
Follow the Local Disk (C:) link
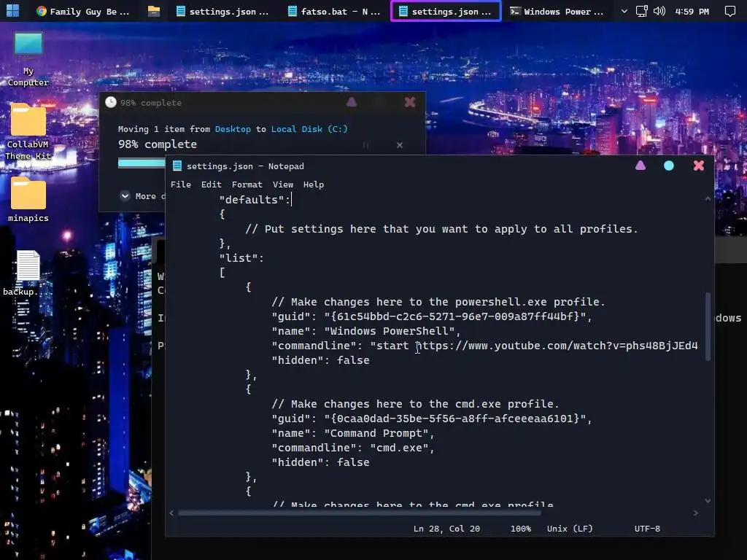click(x=309, y=129)
